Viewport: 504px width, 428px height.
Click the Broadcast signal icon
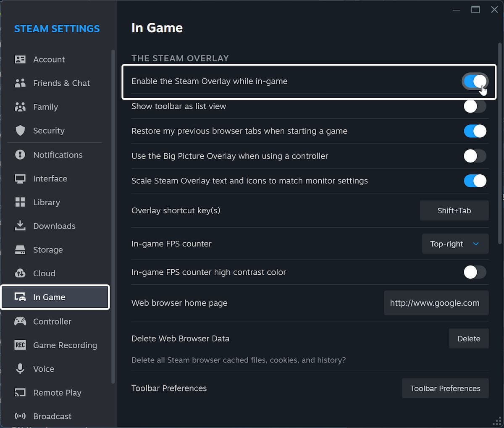[20, 416]
